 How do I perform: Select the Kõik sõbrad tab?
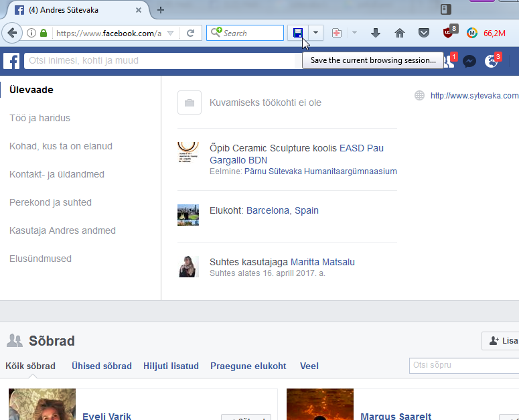pos(30,366)
